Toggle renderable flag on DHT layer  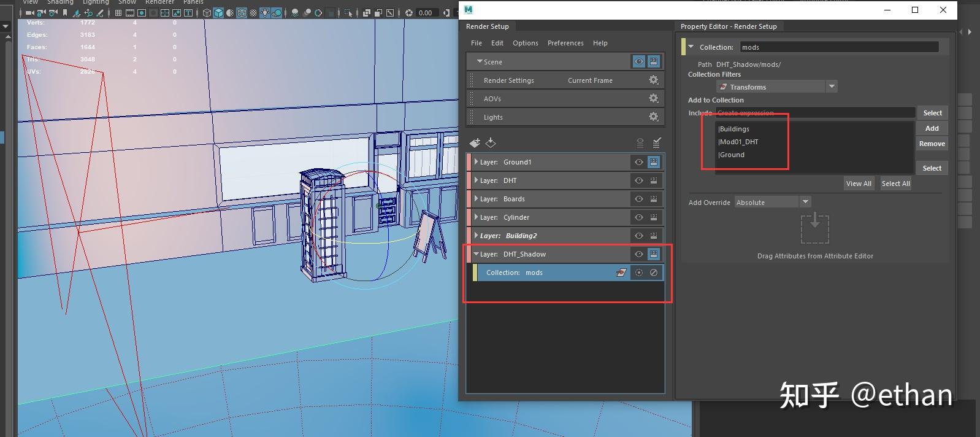point(654,180)
